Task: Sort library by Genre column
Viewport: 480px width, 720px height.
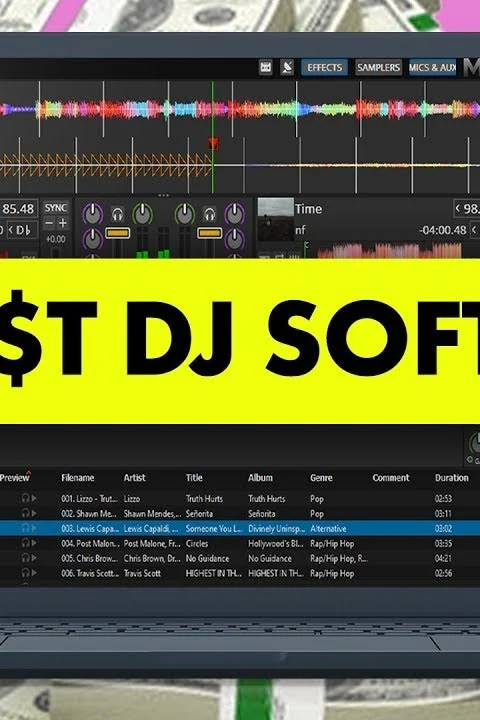Action: [x=321, y=478]
